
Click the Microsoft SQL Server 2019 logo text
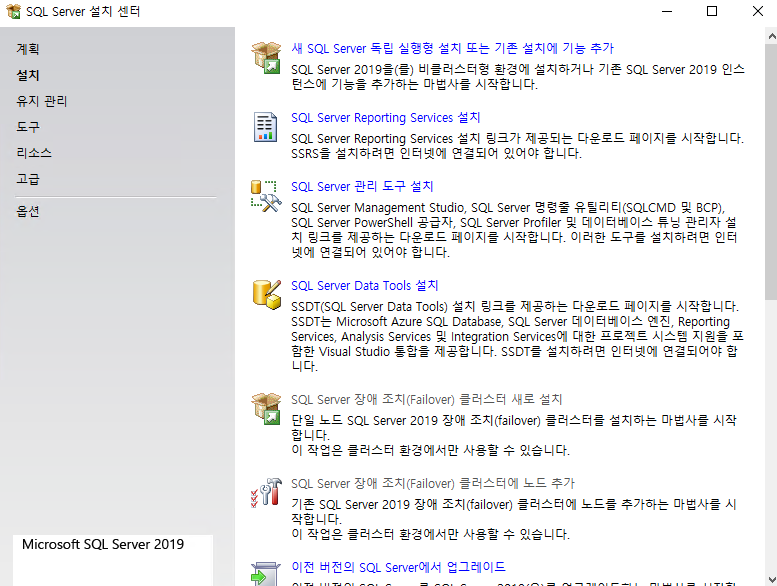coord(103,544)
